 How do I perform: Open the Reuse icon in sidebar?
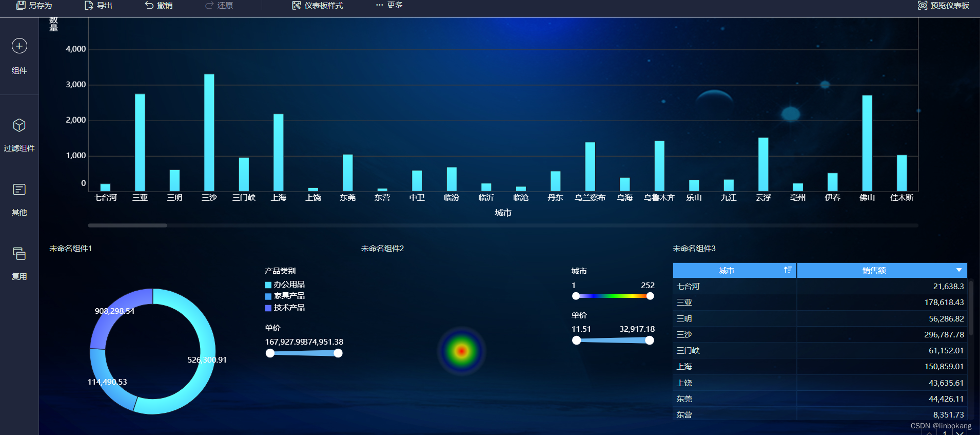pyautogui.click(x=19, y=254)
